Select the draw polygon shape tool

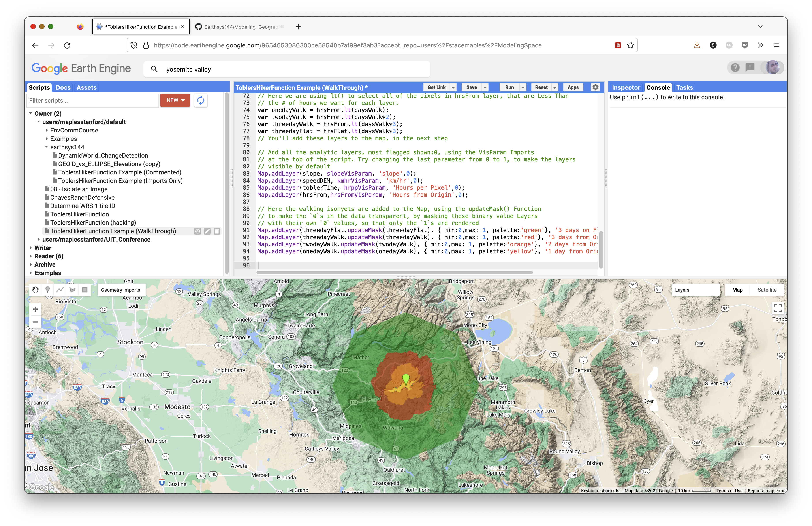pos(72,290)
